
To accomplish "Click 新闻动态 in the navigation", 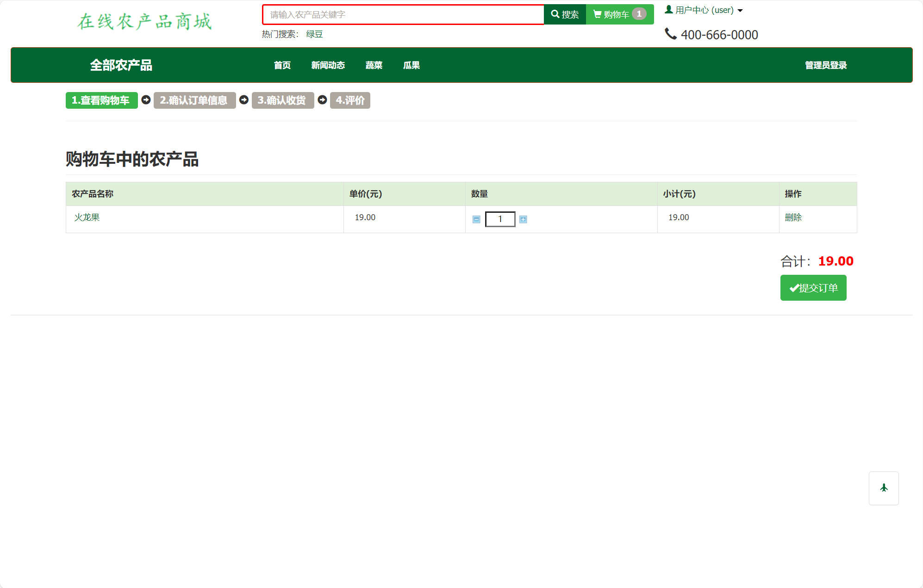I will [x=328, y=65].
